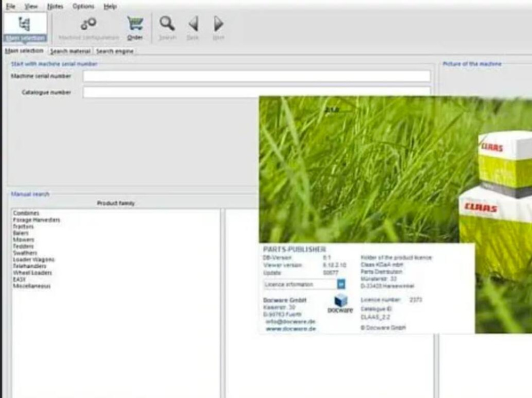Open Machine configuration from the toolbar
Screen dimensions: 532x398
[x=88, y=29]
